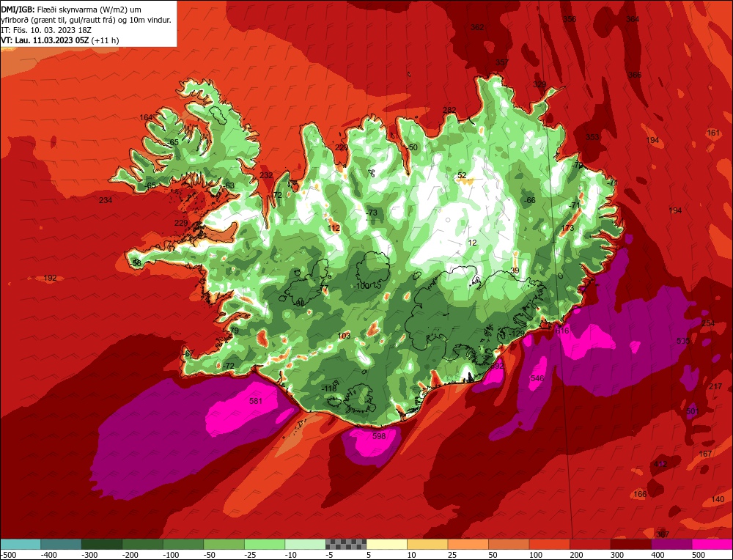
Task: Click the flux value 192 in the western ocean
Action: coord(50,278)
